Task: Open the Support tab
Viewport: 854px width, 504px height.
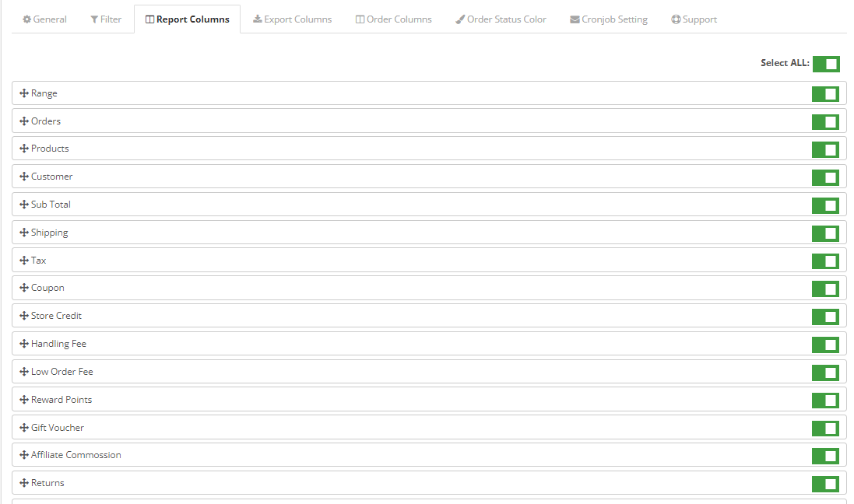Action: 694,19
